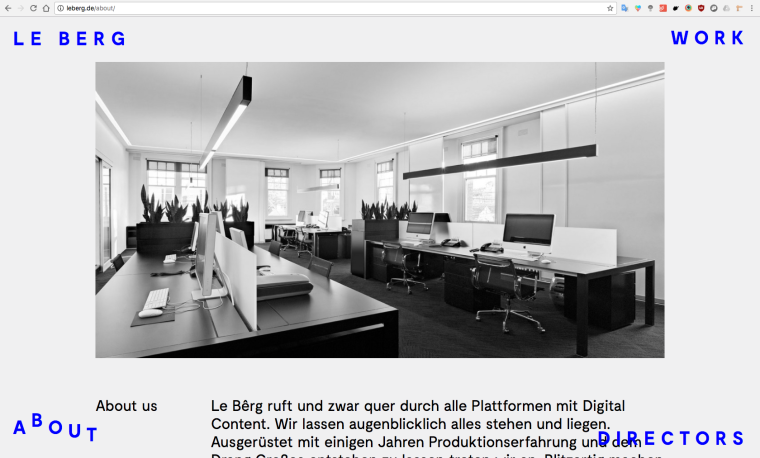The width and height of the screenshot is (760, 458).
Task: Open the WORK navigation link
Action: click(x=707, y=38)
